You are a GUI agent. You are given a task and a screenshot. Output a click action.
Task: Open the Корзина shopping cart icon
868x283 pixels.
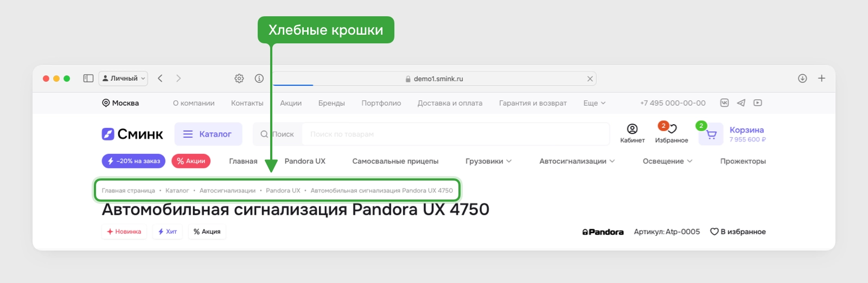tap(711, 134)
